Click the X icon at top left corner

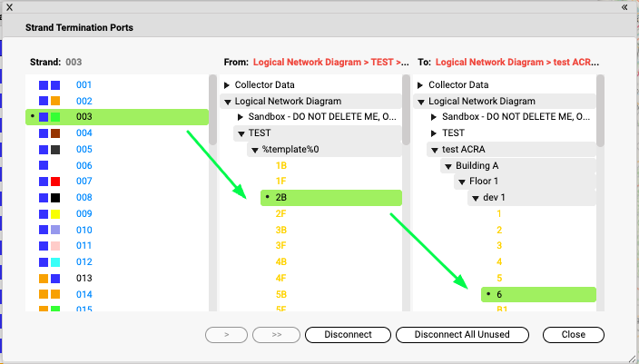point(10,6)
